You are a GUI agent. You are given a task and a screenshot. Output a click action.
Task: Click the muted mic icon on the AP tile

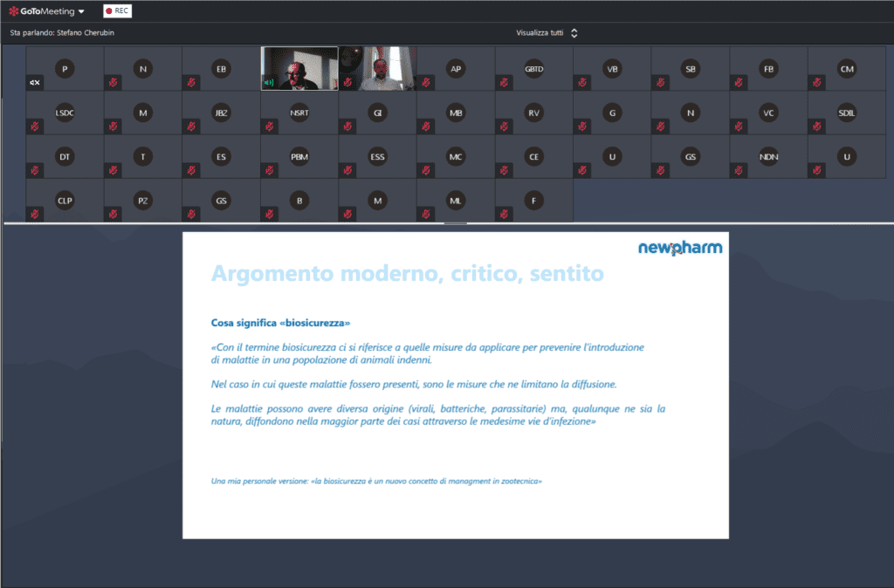tap(426, 83)
